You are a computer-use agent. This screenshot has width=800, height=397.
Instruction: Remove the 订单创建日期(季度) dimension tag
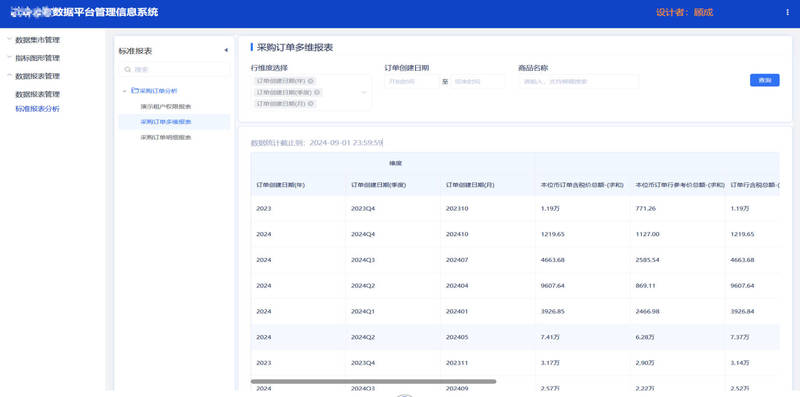(x=317, y=92)
